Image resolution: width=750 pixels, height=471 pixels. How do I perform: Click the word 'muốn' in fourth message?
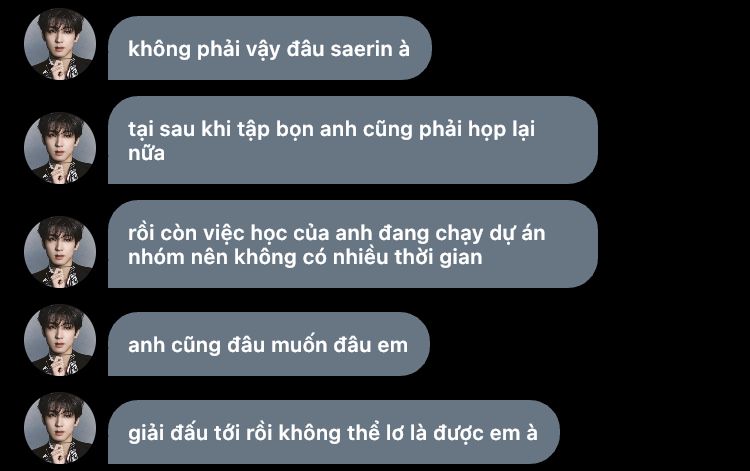299,345
